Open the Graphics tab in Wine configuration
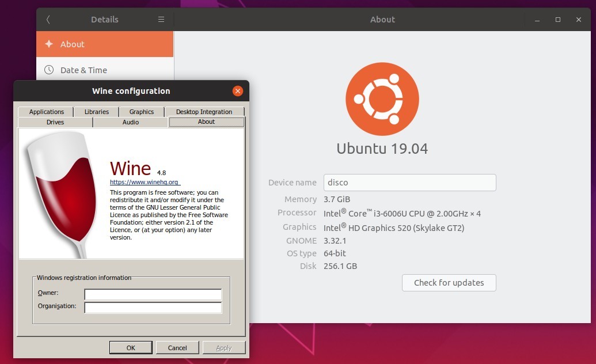Viewport: 596px width, 364px height. [142, 112]
